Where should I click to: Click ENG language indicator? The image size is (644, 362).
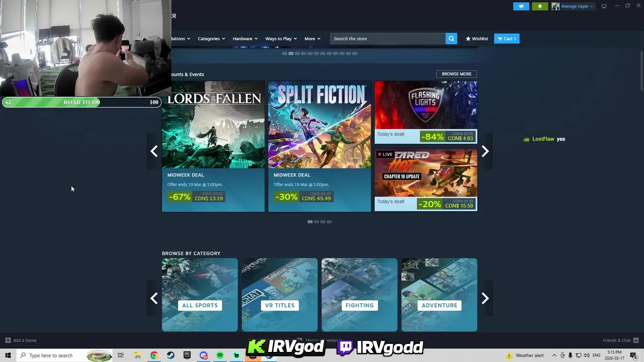597,355
